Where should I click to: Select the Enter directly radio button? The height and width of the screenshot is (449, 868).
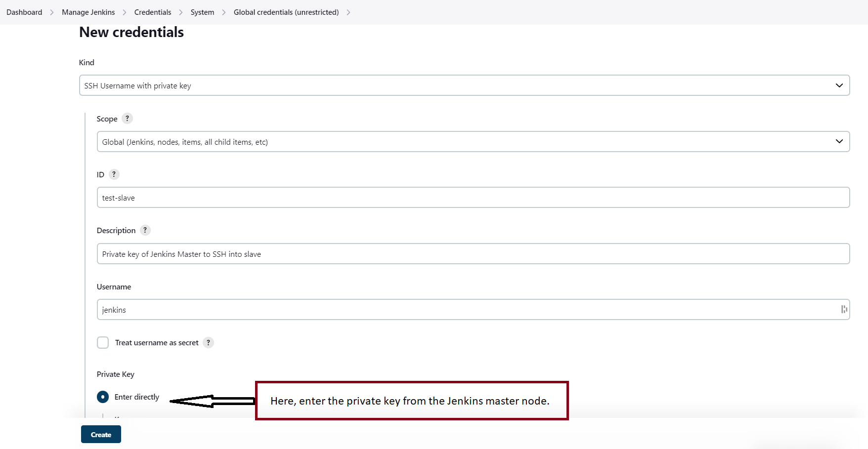pos(103,397)
